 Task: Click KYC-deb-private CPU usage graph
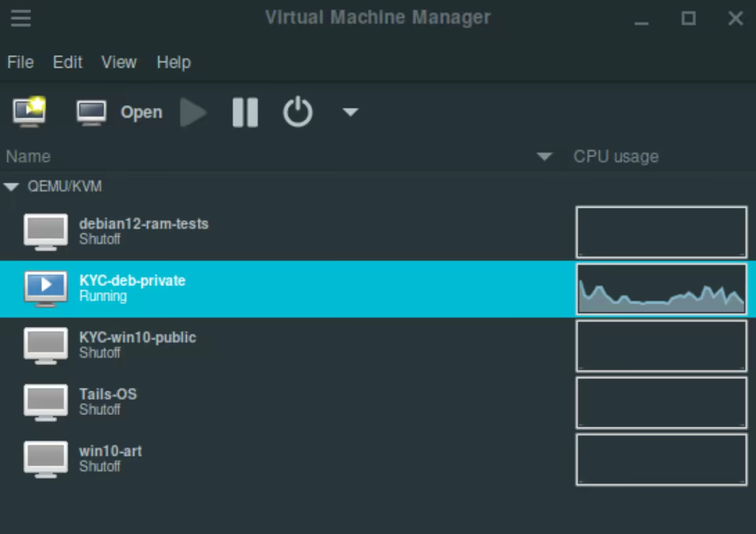tap(661, 289)
